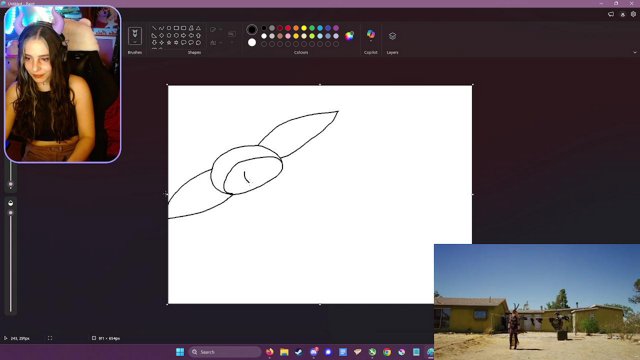
Task: Select the Rectangle shape
Action: click(176, 28)
